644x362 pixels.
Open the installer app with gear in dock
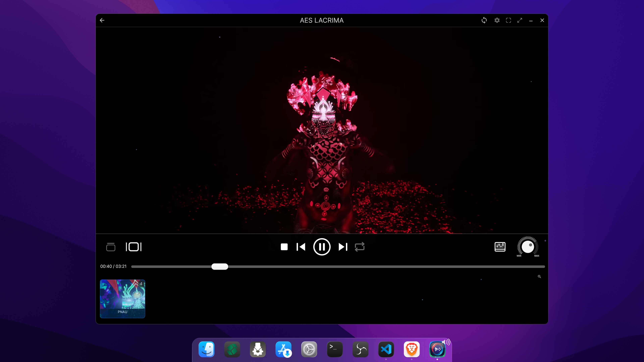tap(258, 349)
